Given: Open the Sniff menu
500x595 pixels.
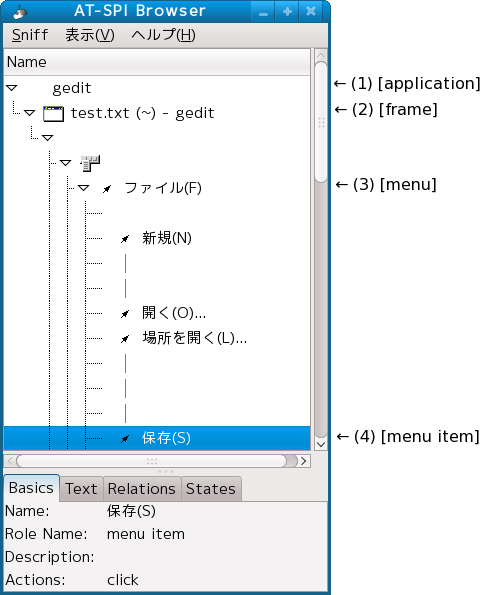Looking at the screenshot, I should 30,35.
